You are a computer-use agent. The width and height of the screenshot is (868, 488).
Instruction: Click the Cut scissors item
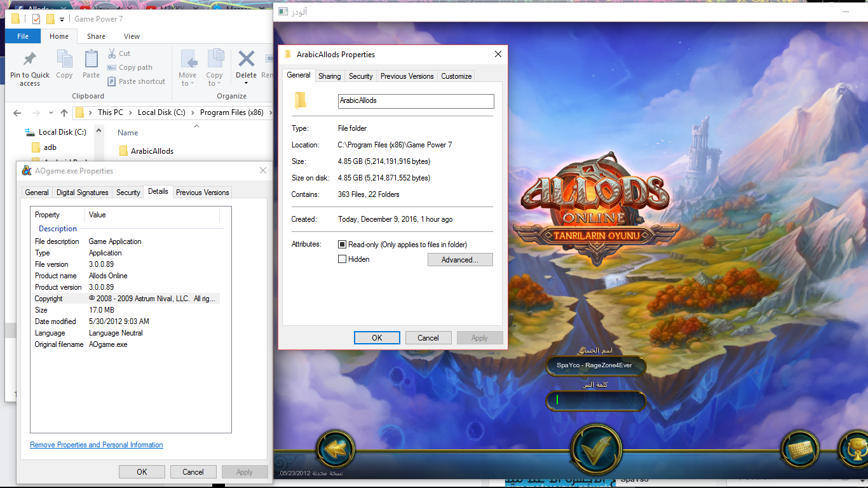point(119,53)
